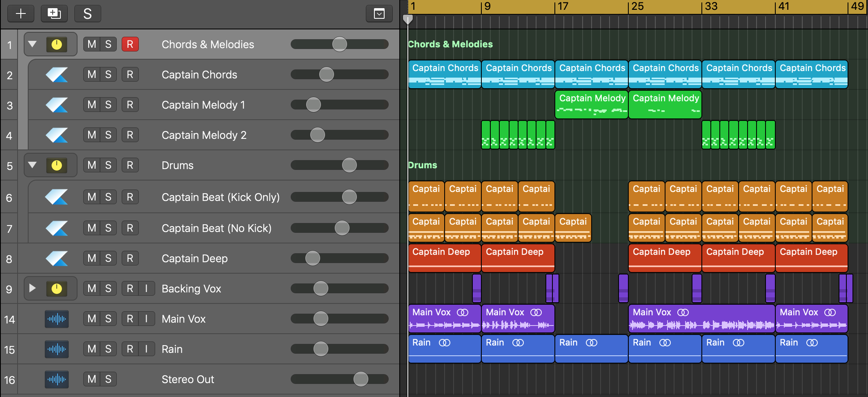Screen dimensions: 868x397
Task: Disable record on Chords & Melodies track
Action: pyautogui.click(x=130, y=44)
